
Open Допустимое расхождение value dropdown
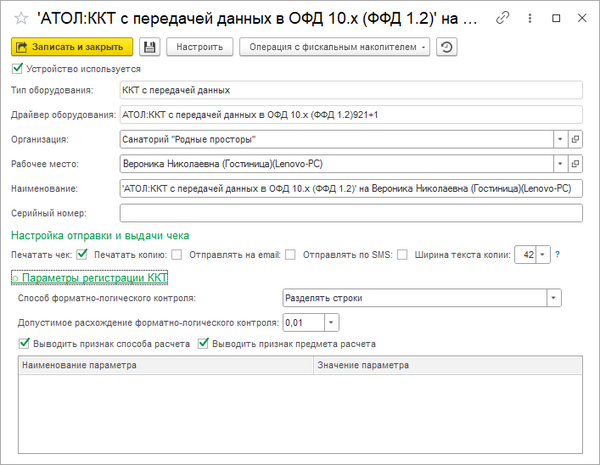tap(331, 323)
